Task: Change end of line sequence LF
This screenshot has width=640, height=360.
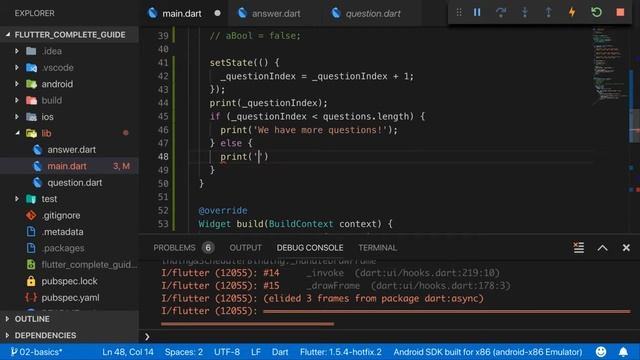Action: pos(256,352)
